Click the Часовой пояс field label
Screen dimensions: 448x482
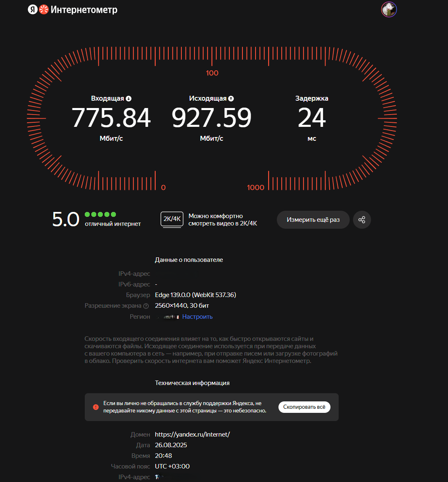[x=131, y=466]
